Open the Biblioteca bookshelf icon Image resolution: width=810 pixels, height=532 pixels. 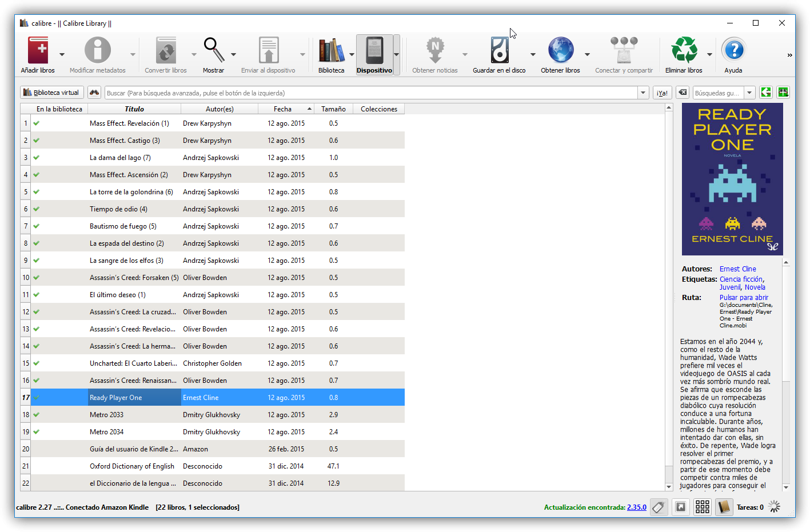tap(332, 50)
